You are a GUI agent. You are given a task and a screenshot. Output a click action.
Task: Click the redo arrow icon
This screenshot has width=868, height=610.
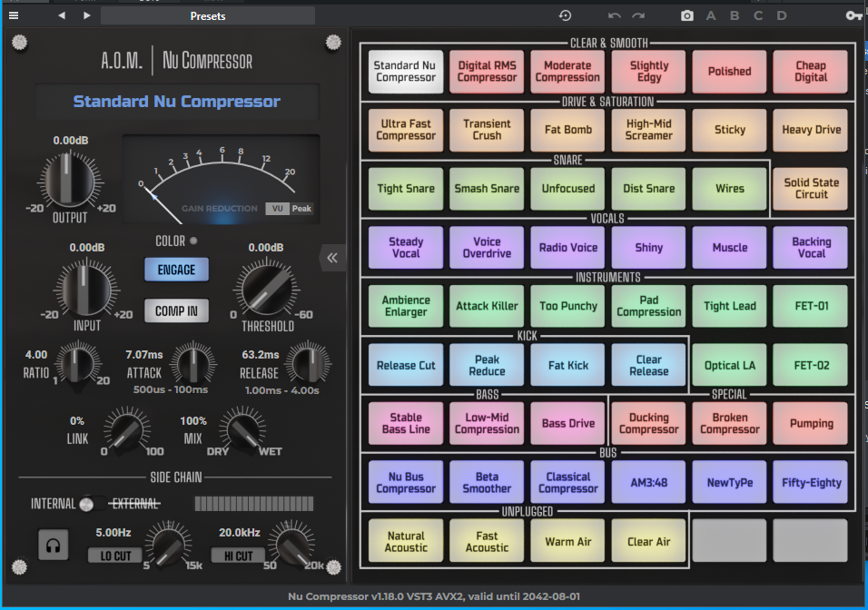[638, 15]
